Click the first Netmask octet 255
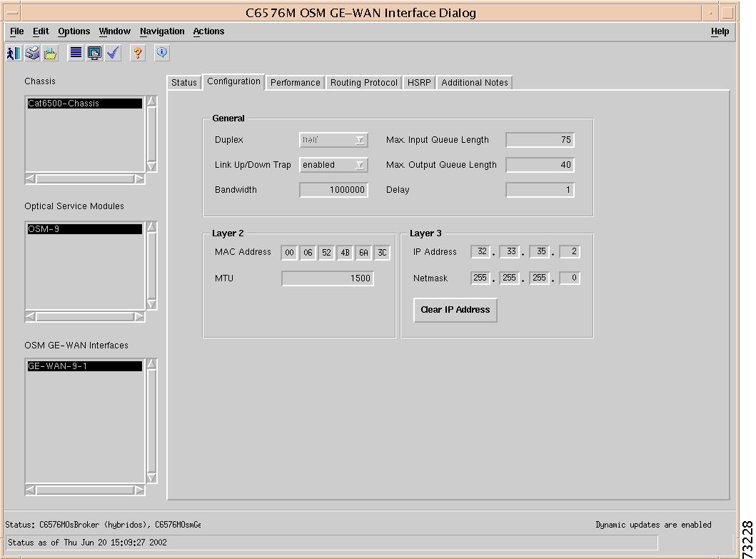This screenshot has height=559, width=756. coord(480,278)
